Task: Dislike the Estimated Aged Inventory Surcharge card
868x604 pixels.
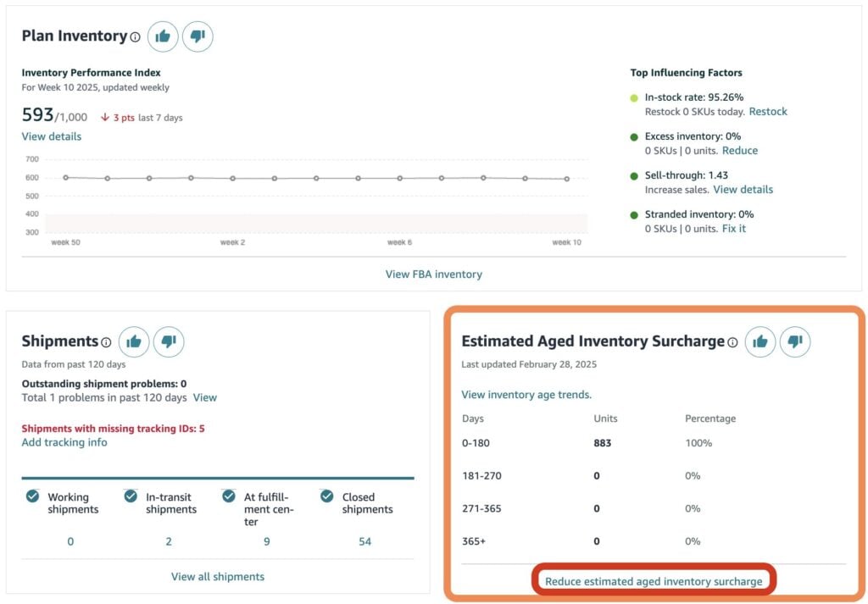Action: pyautogui.click(x=795, y=341)
